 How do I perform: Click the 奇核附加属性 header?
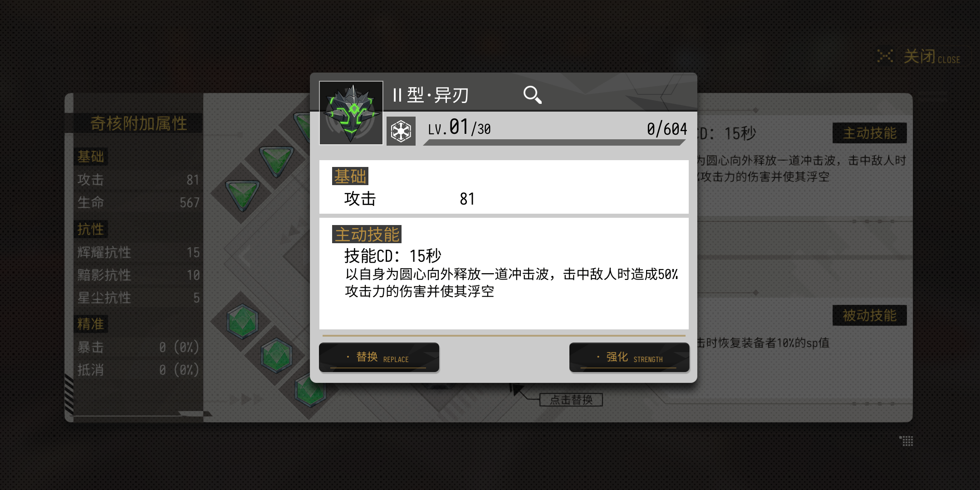click(x=138, y=123)
